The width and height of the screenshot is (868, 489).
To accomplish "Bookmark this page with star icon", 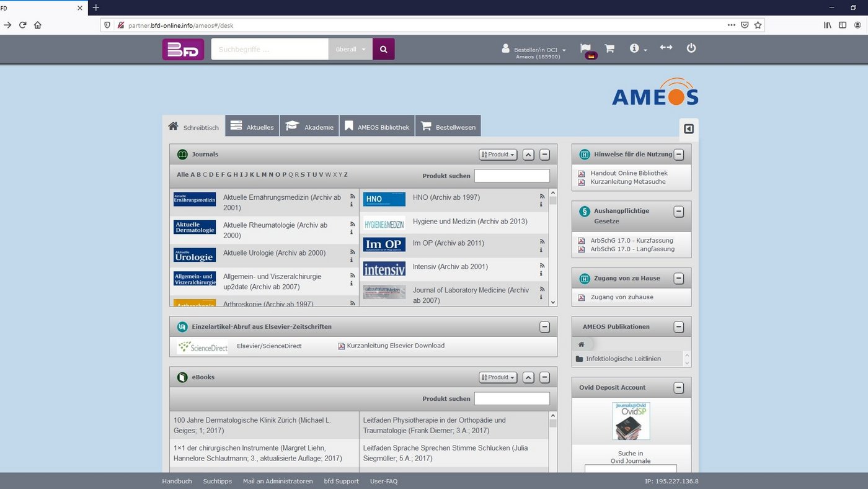I will click(x=758, y=25).
